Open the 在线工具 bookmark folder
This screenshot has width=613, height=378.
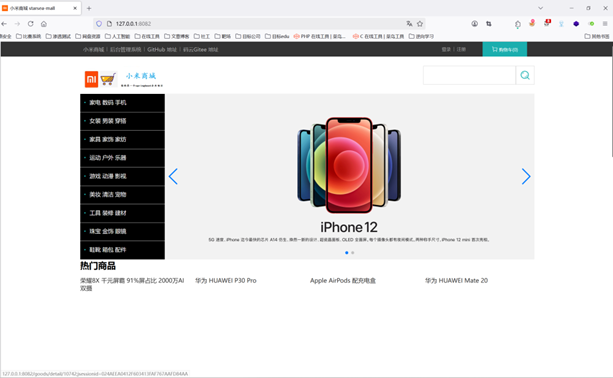tap(147, 36)
